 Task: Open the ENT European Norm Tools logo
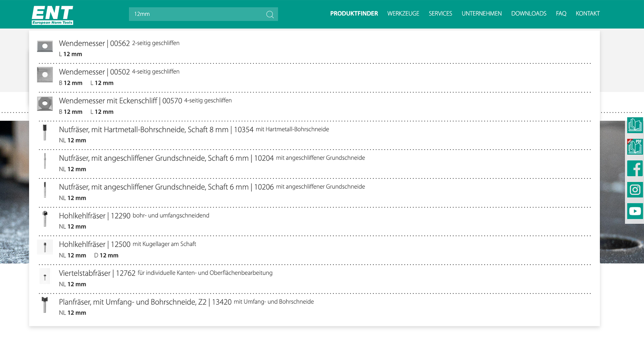[x=52, y=15]
